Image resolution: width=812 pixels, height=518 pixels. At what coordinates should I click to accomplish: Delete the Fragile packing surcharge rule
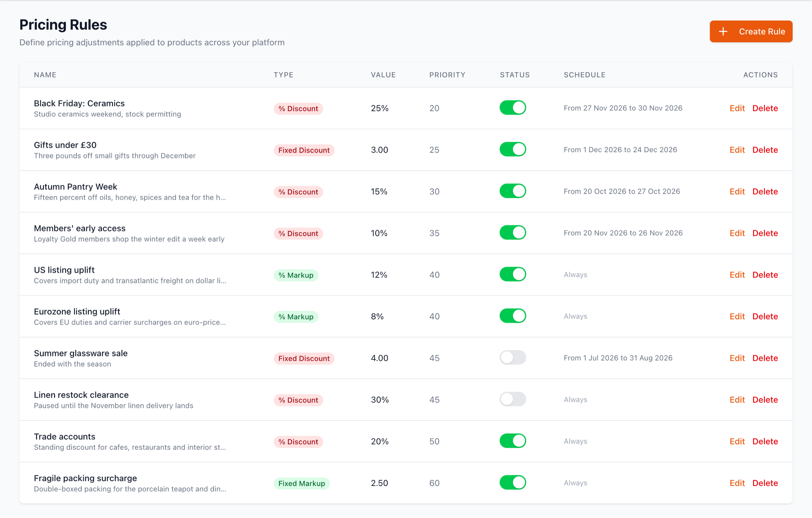point(765,483)
